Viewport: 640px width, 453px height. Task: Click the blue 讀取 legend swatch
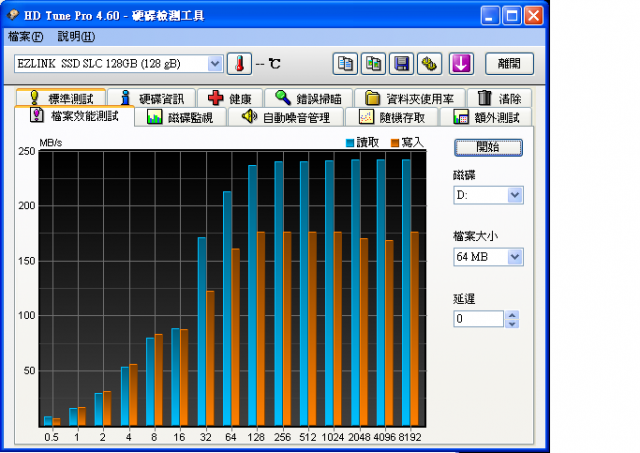[350, 143]
